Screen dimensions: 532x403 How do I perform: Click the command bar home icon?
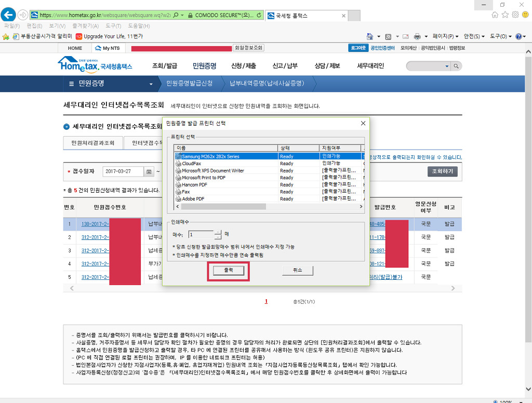point(370,36)
